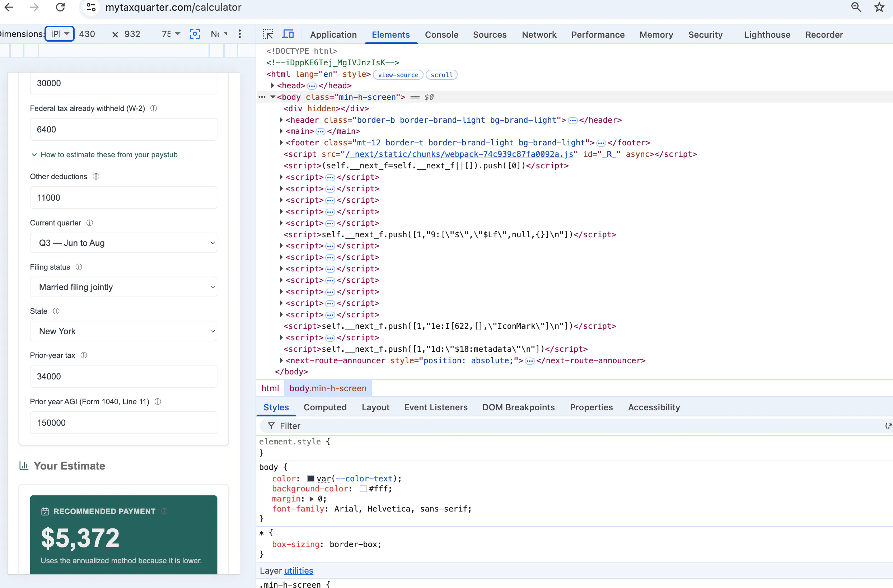Image resolution: width=893 pixels, height=588 pixels.
Task: Bookmark this page with the star
Action: (879, 7)
